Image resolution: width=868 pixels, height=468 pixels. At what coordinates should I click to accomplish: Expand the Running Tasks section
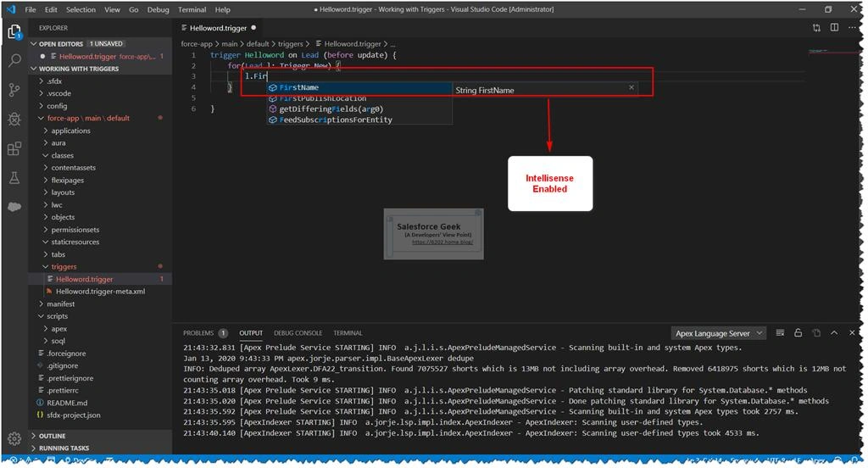tap(100, 448)
